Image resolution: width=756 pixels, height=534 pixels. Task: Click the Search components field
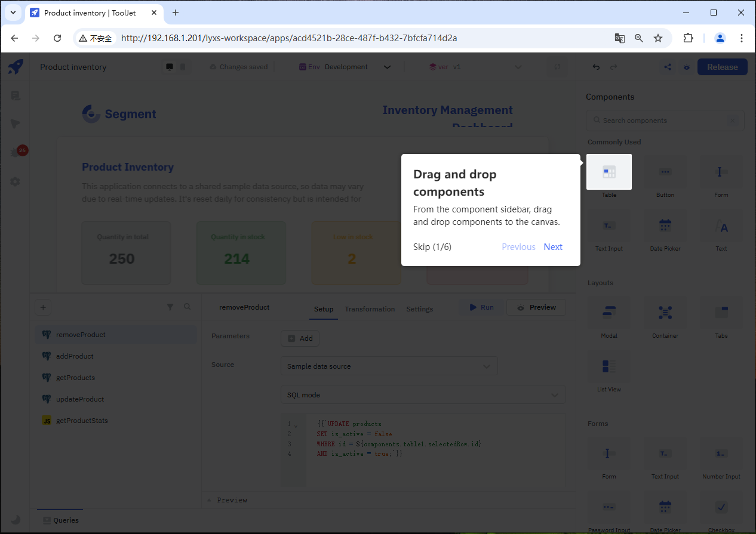pos(665,121)
